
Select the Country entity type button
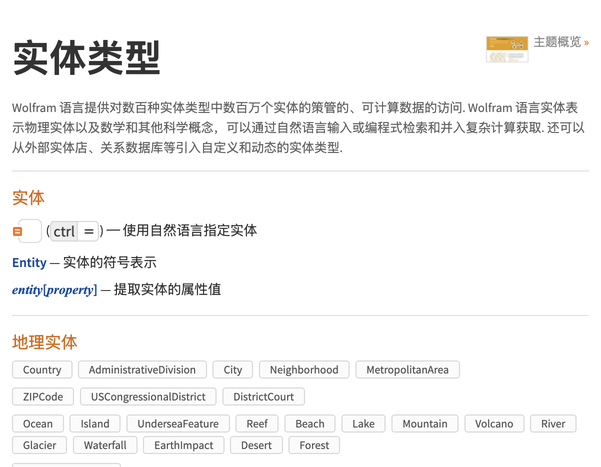[x=42, y=370]
